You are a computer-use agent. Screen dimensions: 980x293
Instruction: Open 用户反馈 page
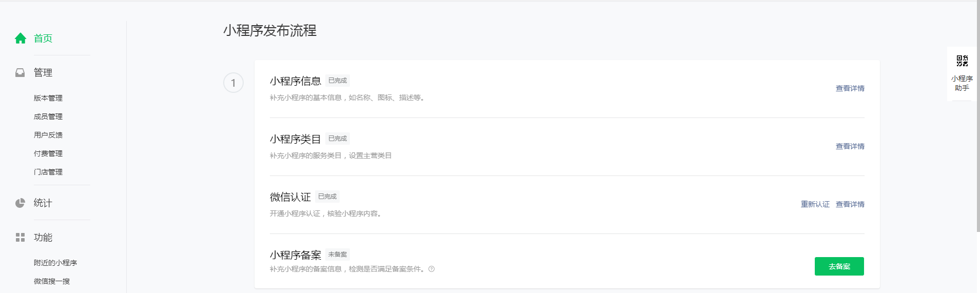(x=48, y=135)
